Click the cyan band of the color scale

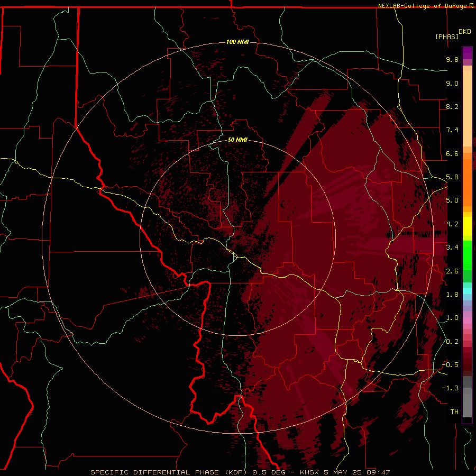467,290
